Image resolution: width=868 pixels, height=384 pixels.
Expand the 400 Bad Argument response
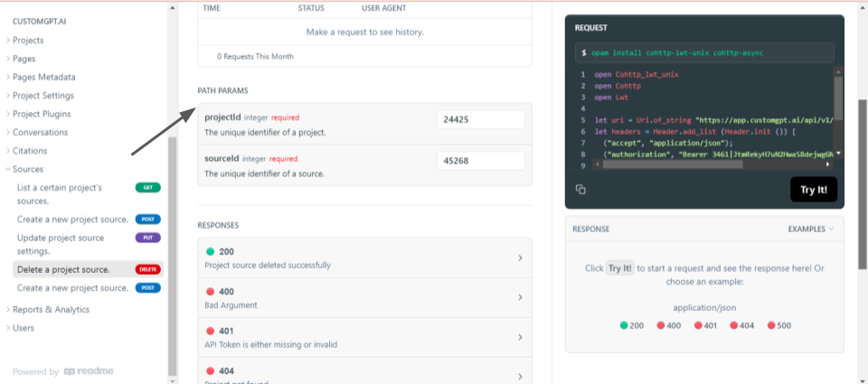click(364, 297)
